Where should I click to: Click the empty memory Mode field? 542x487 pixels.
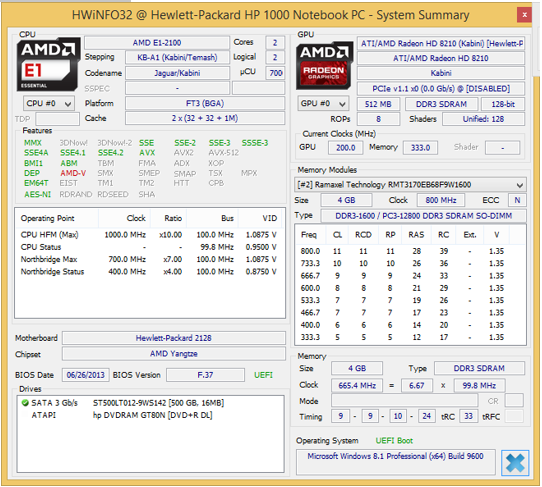(x=404, y=401)
